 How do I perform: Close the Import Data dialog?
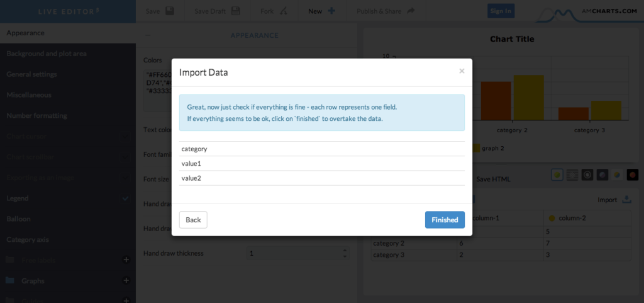click(x=462, y=71)
